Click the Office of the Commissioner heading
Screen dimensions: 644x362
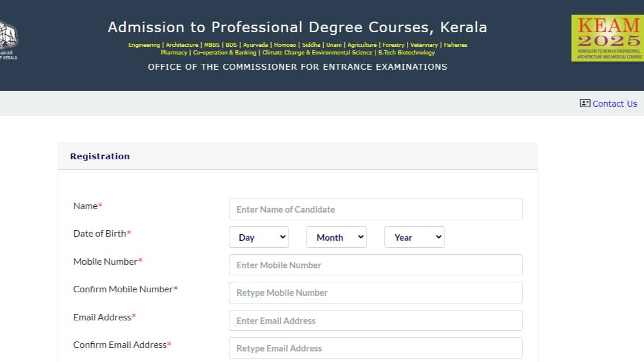(x=297, y=67)
